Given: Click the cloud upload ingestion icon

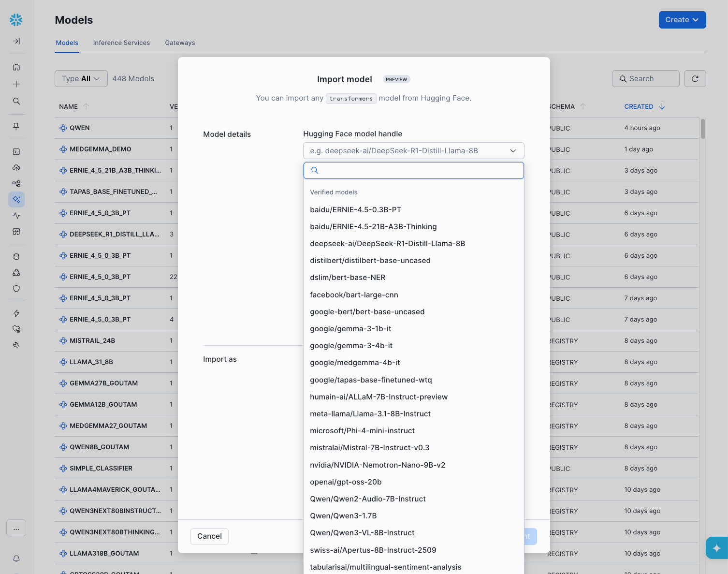Looking at the screenshot, I should 16,167.
